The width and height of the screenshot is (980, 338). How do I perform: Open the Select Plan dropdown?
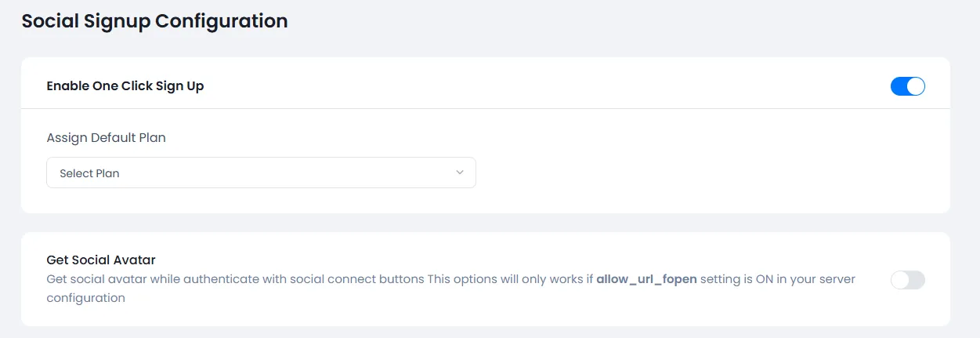click(x=261, y=173)
